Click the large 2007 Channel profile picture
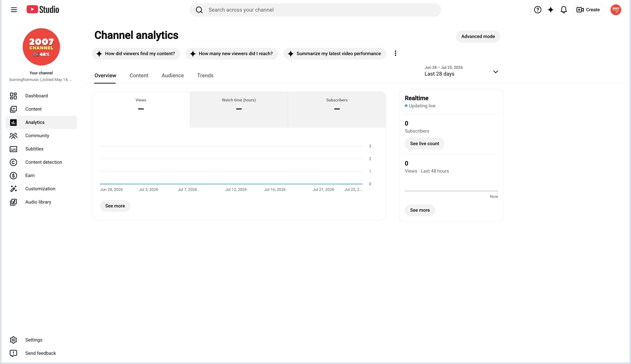 [x=41, y=47]
